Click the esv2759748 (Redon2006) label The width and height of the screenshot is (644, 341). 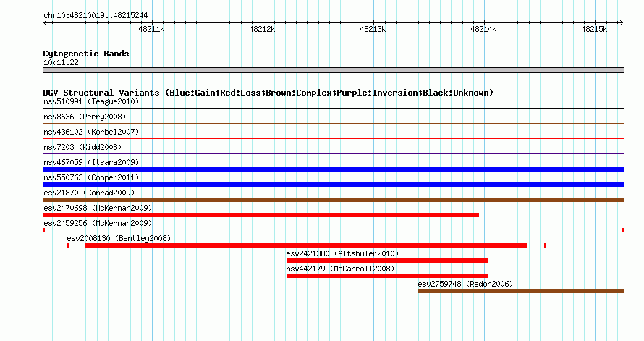(465, 284)
